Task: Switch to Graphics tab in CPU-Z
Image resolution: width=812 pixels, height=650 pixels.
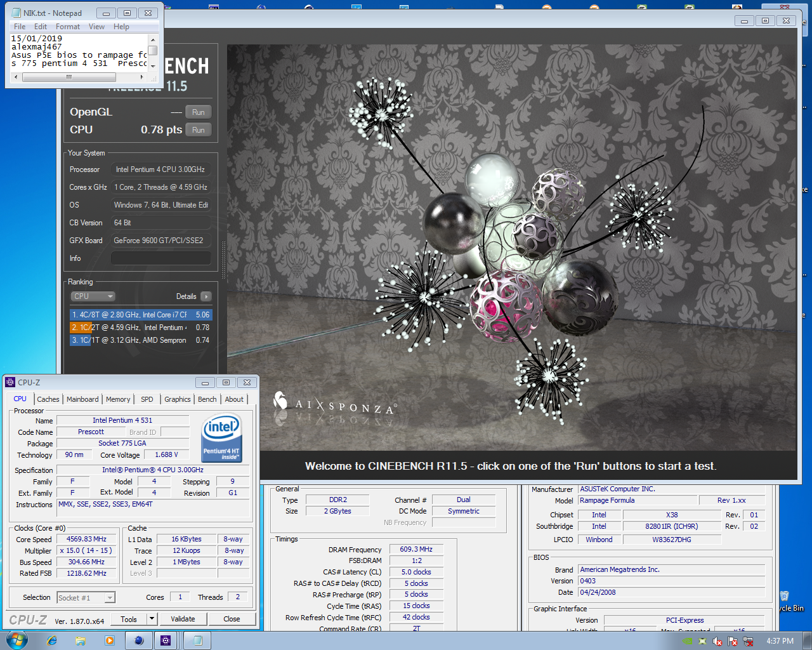Action: [x=178, y=399]
